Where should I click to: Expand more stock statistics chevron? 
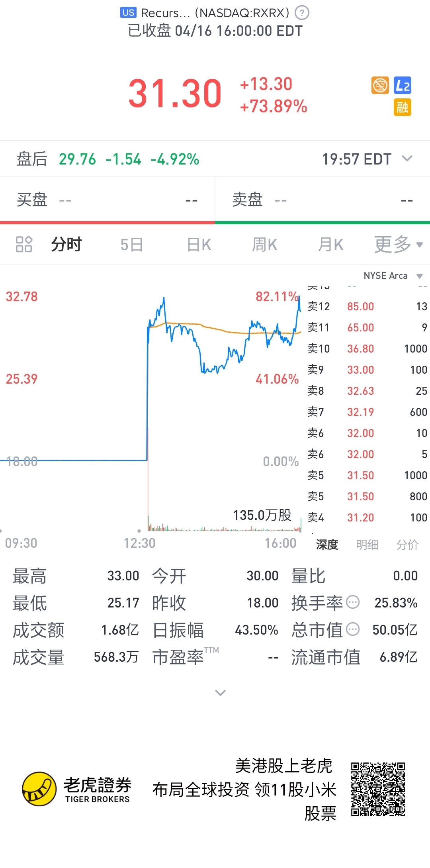point(220,693)
